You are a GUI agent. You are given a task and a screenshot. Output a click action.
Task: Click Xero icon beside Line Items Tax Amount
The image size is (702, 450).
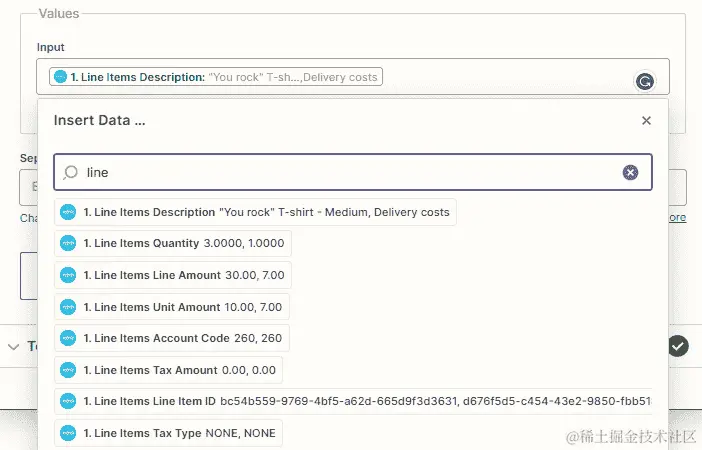pyautogui.click(x=68, y=370)
